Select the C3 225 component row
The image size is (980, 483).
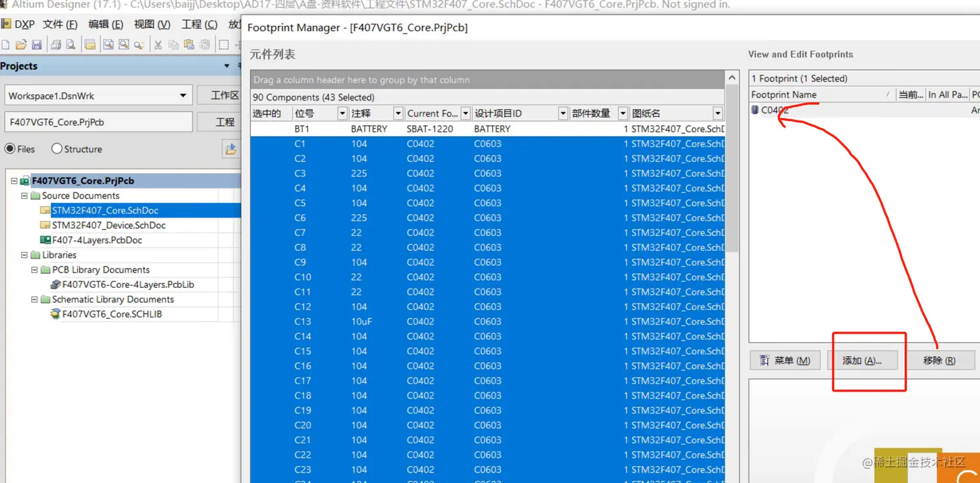click(x=487, y=173)
